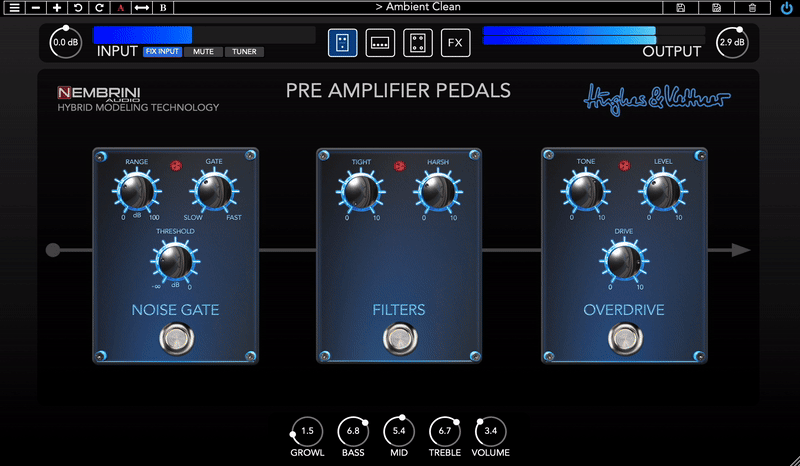Open the TUNER
The height and width of the screenshot is (466, 800).
244,52
